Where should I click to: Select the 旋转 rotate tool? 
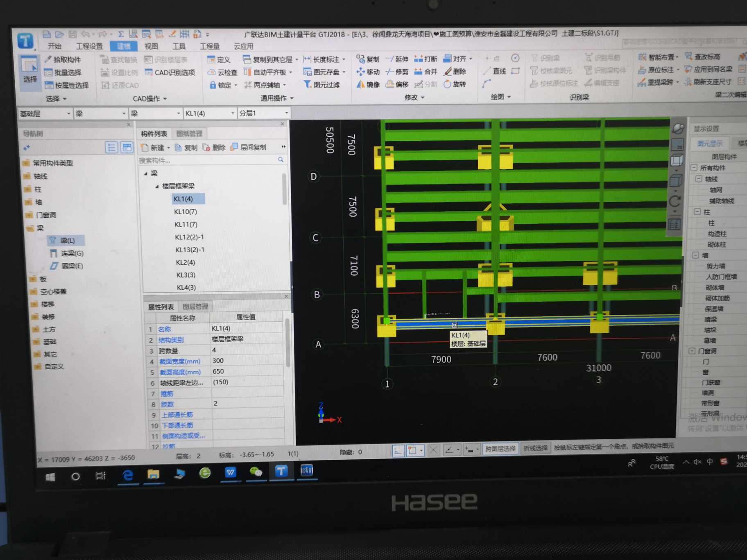pyautogui.click(x=455, y=84)
